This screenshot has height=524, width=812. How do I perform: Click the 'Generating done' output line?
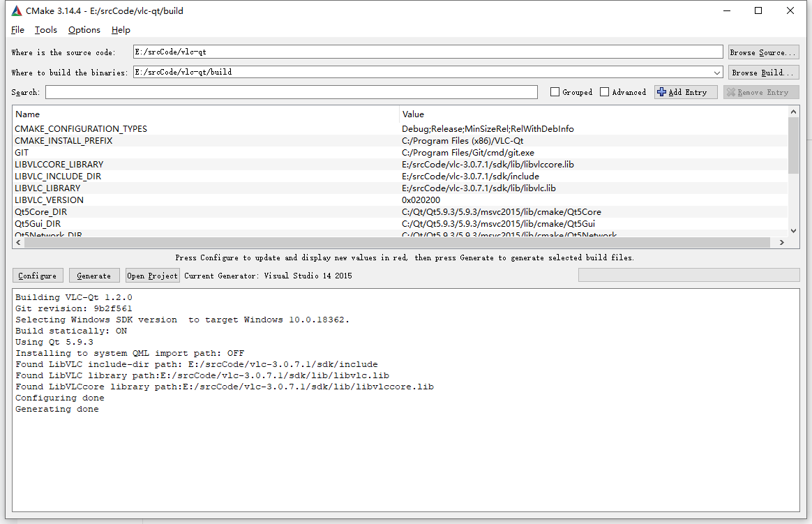[x=57, y=409]
